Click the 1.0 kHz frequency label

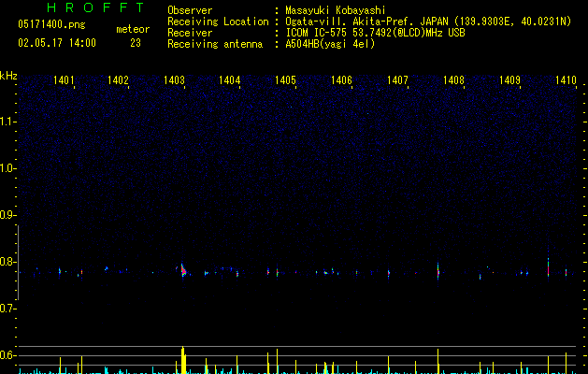(x=7, y=168)
